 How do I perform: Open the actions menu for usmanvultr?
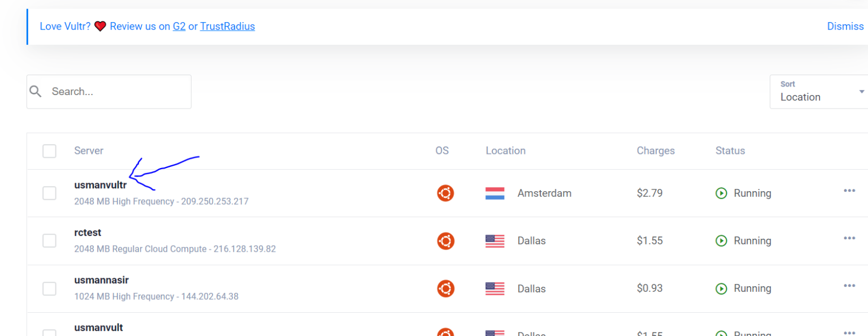click(x=849, y=191)
